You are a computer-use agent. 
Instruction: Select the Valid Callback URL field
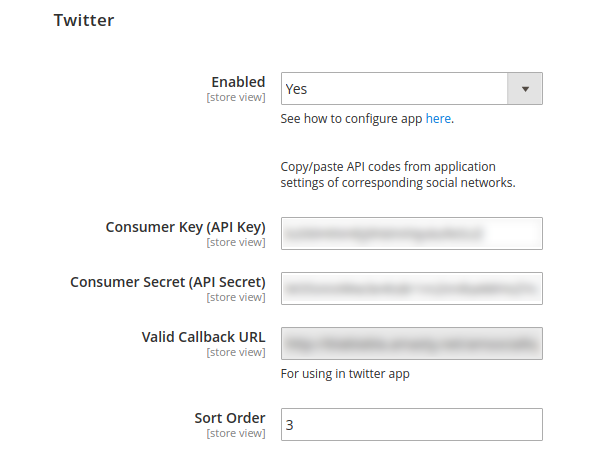[x=412, y=343]
